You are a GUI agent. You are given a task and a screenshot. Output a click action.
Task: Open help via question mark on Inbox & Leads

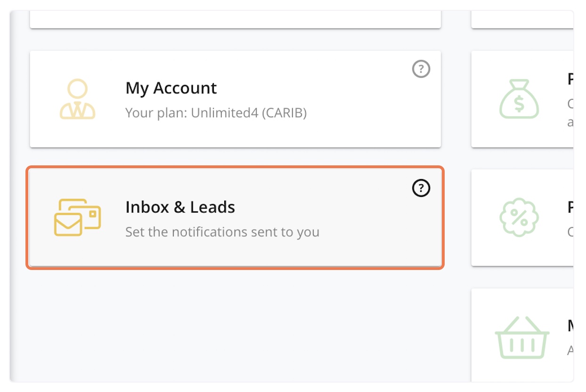(x=421, y=188)
